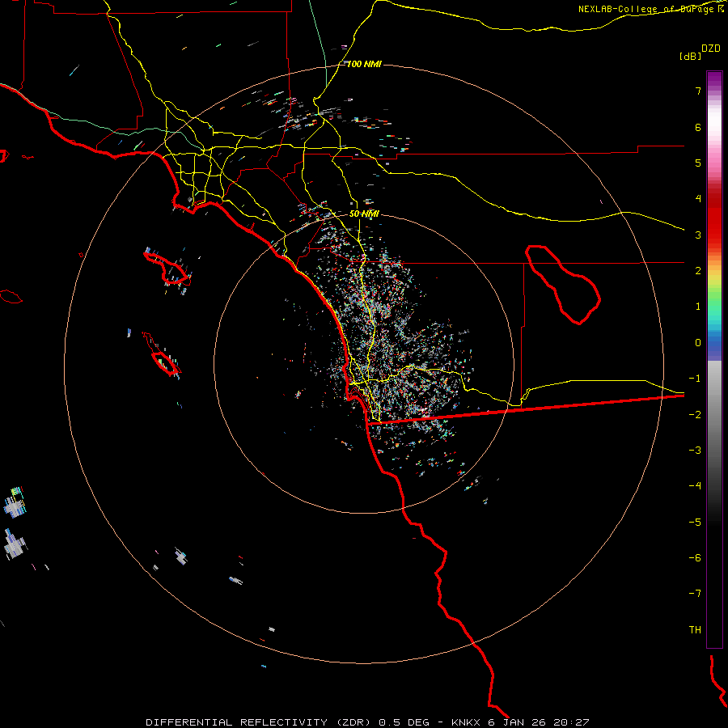Click the 6 dB label on the scale

(x=698, y=127)
